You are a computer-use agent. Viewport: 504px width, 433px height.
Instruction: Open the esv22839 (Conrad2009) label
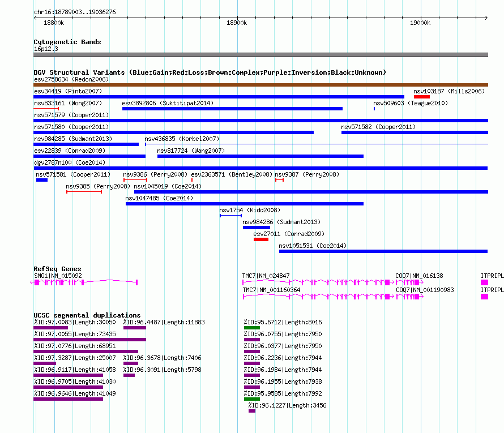coord(70,151)
